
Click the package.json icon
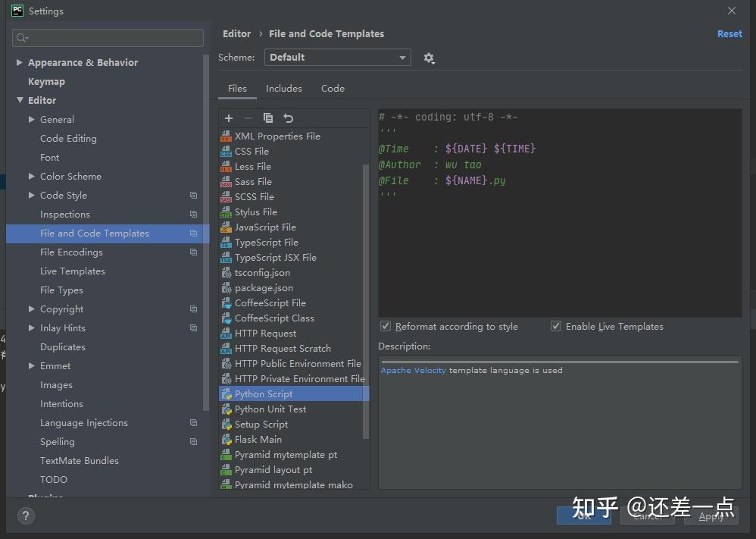pos(226,288)
